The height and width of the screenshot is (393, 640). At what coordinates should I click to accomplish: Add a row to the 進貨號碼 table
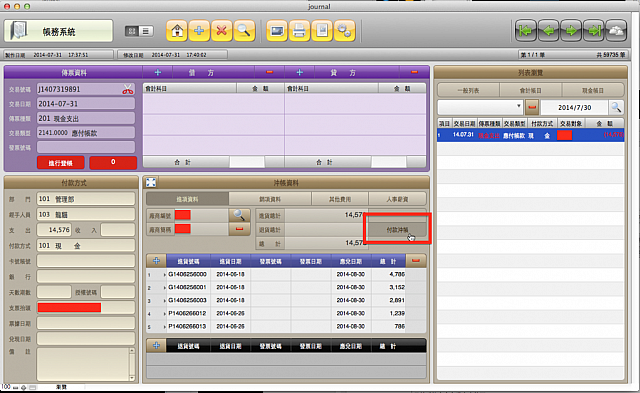pyautogui.click(x=156, y=261)
